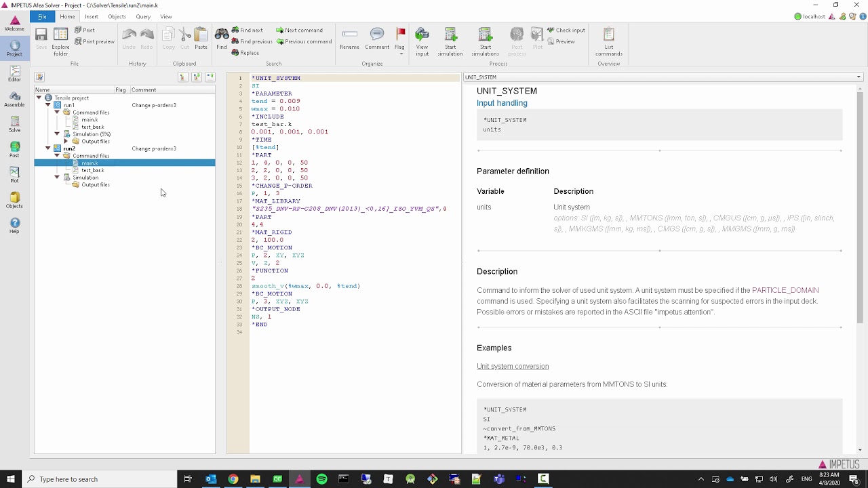Paste from clipboard
868x488 pixels.
[x=201, y=39]
